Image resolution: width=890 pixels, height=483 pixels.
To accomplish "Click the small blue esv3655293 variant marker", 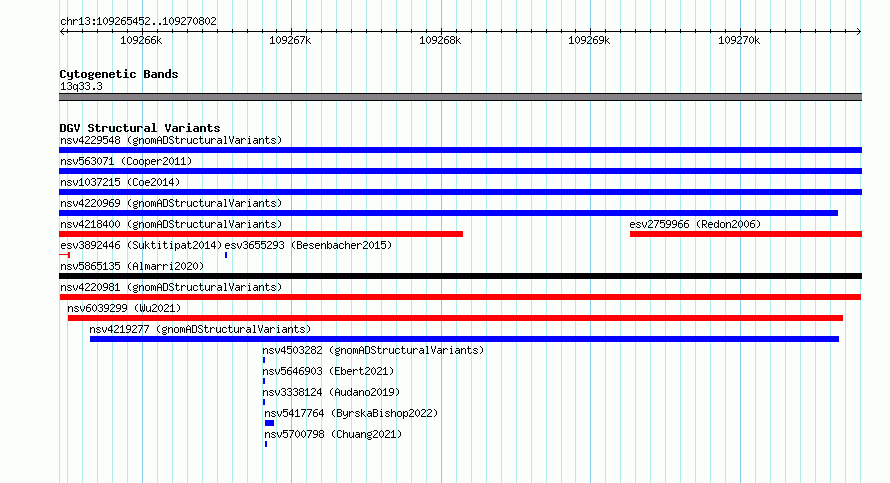I will pos(226,255).
